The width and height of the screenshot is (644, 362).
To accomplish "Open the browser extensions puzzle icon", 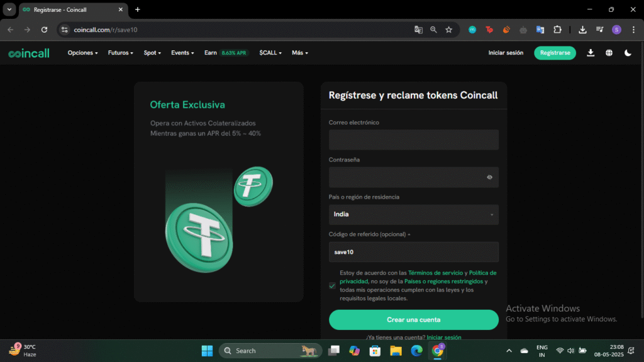I will pos(557,30).
